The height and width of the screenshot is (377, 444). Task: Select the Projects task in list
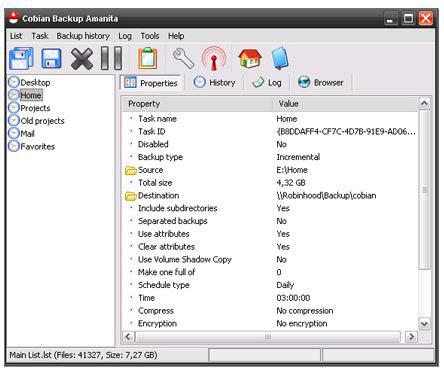click(x=35, y=108)
